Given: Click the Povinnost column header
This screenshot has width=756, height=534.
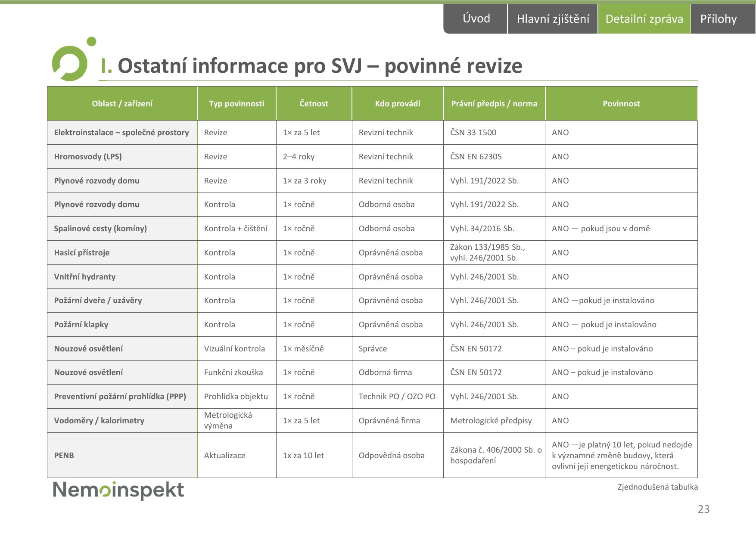Looking at the screenshot, I should (621, 103).
